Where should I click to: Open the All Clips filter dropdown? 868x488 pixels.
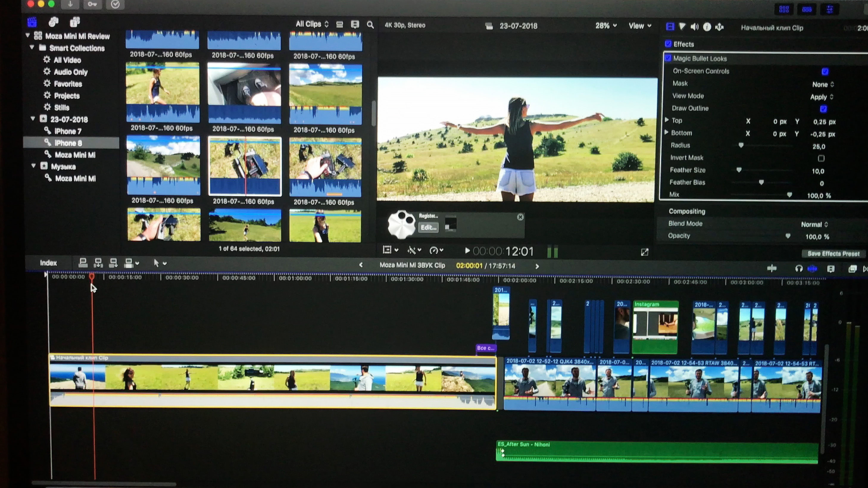(x=312, y=24)
